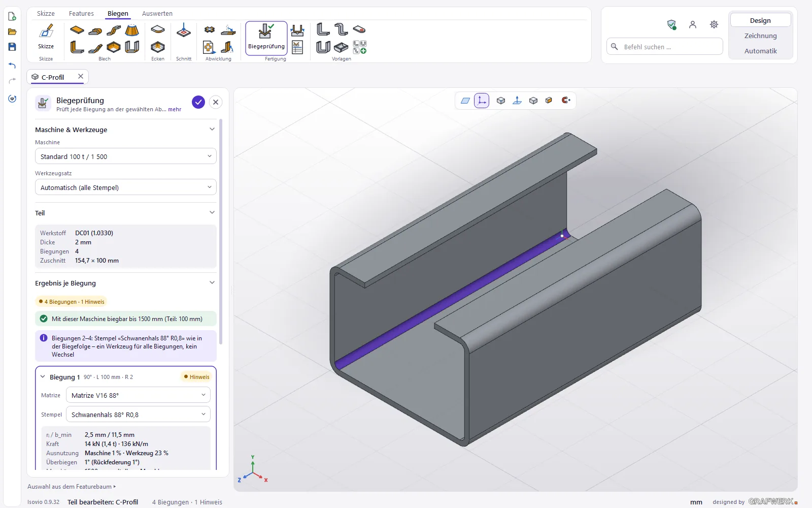Screen dimensions: 812x508
Task: Open the flat pattern tool in Abwicklung
Action: pos(209,30)
